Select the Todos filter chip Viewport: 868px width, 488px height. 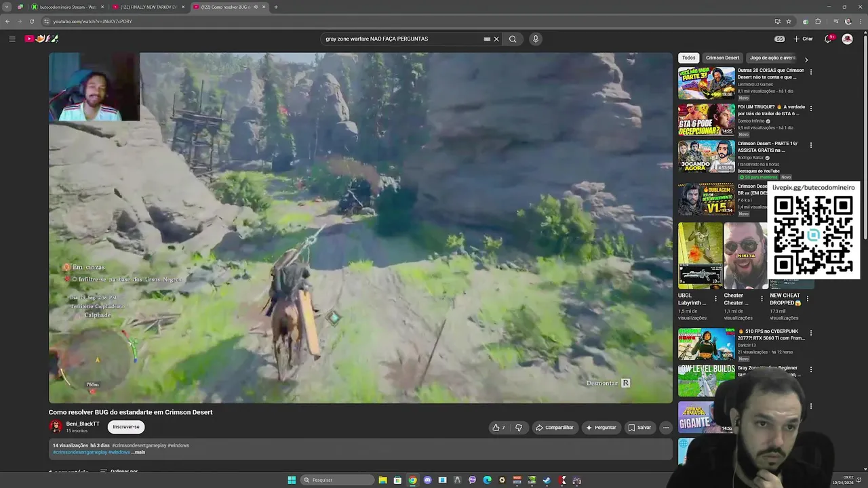tap(689, 58)
